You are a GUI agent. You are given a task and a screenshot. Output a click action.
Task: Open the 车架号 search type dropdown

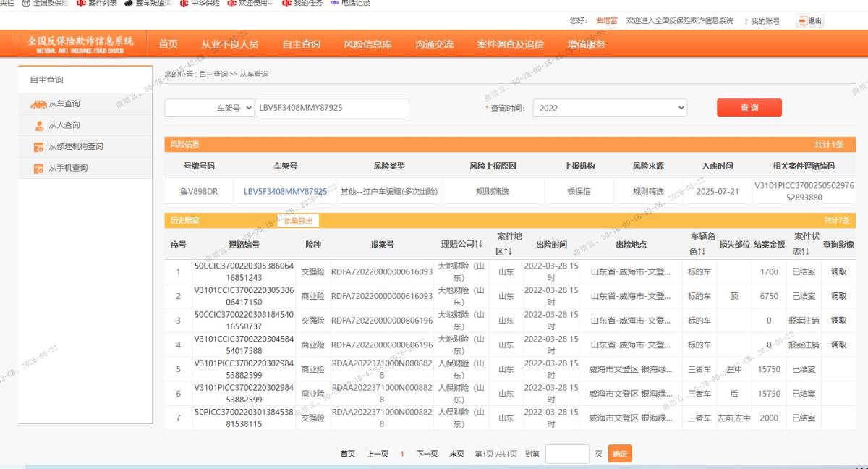point(210,108)
